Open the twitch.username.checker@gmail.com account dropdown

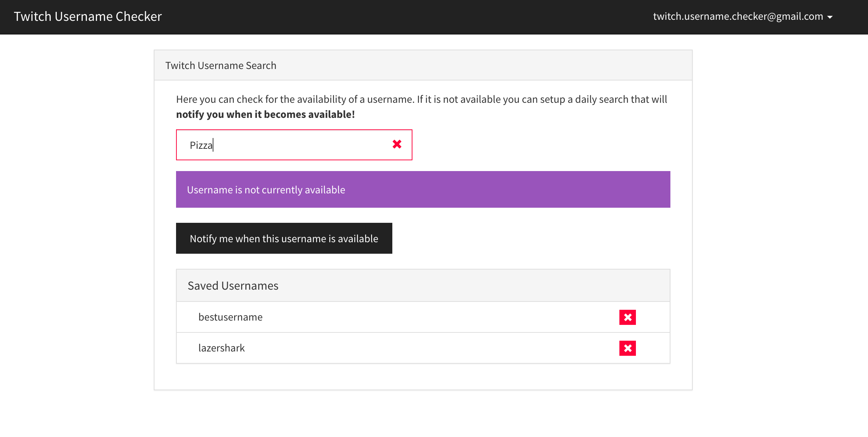tap(743, 17)
